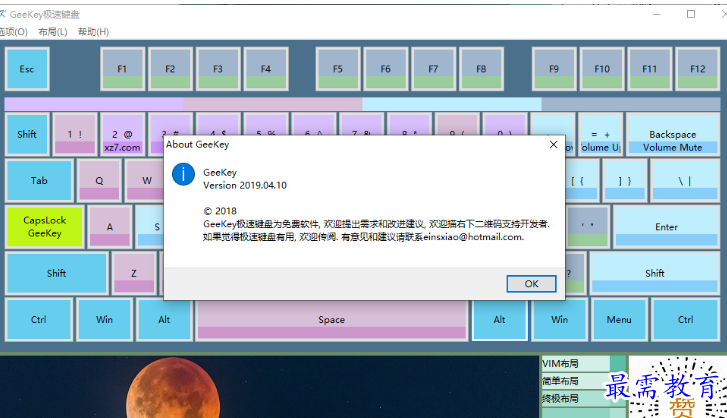Image resolution: width=727 pixels, height=418 pixels.
Task: Click the small Shift key beside 1 !
Action: [27, 134]
